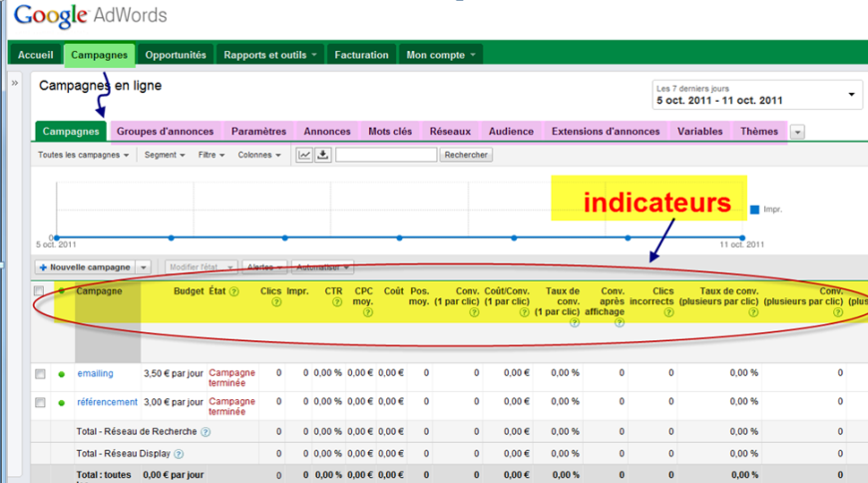Click help icon beside Total - Réseau de Recherche
The height and width of the screenshot is (483, 868).
click(206, 432)
